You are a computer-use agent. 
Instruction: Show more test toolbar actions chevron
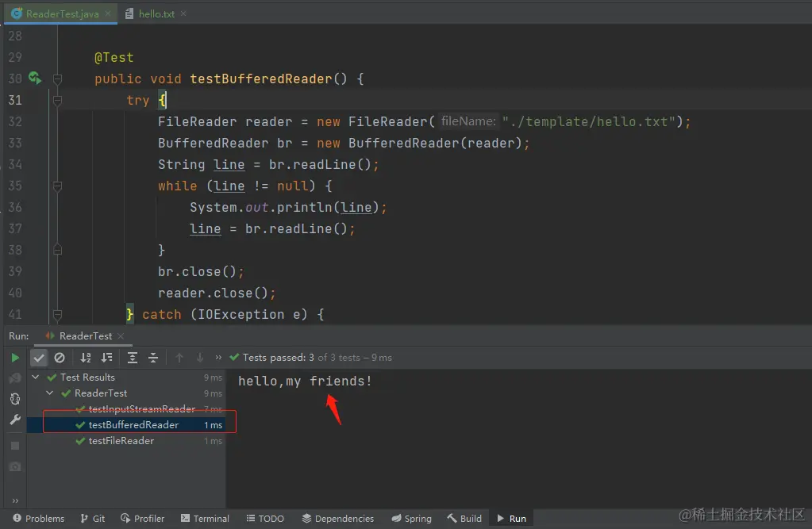218,357
